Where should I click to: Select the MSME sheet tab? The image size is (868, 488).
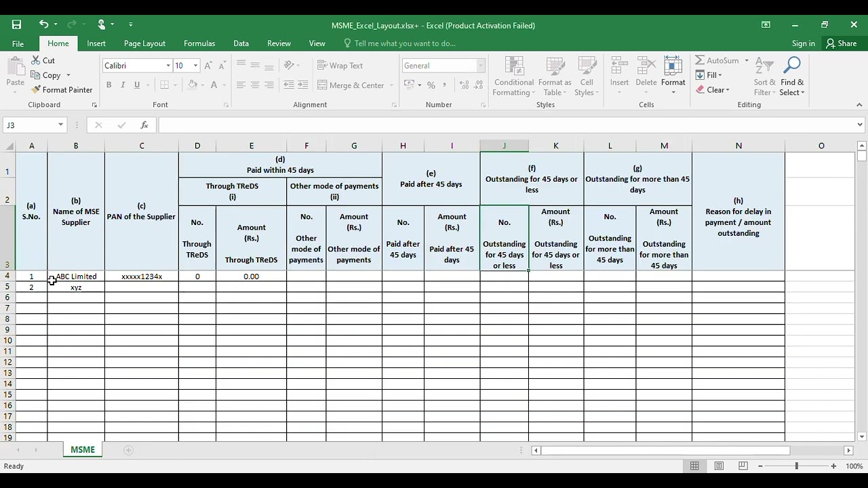coord(83,450)
